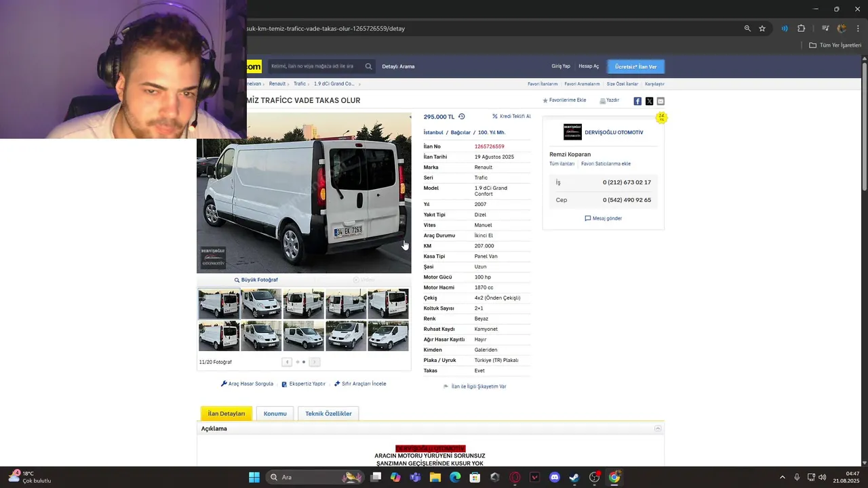
Task: Open Steam from the taskbar
Action: coord(574,477)
